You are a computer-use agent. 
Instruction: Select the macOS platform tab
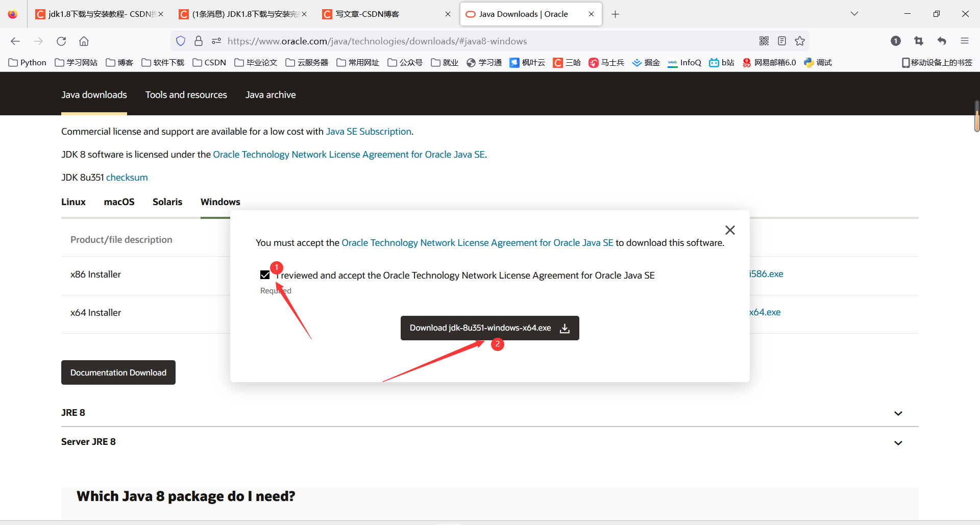click(119, 202)
